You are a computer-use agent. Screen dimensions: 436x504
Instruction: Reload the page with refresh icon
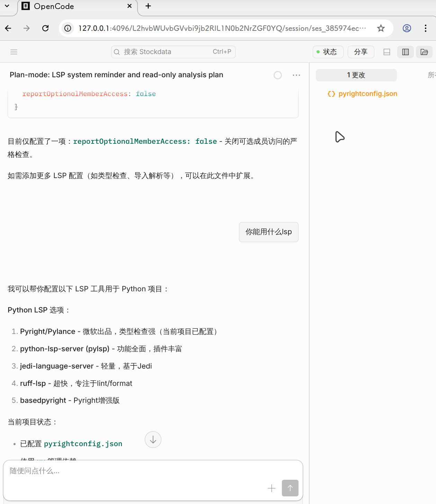[45, 28]
